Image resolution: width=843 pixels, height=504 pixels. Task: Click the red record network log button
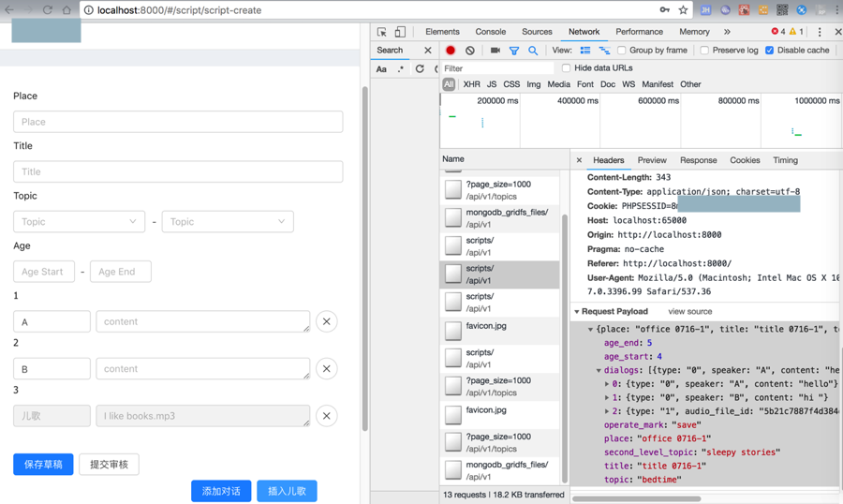pyautogui.click(x=451, y=50)
